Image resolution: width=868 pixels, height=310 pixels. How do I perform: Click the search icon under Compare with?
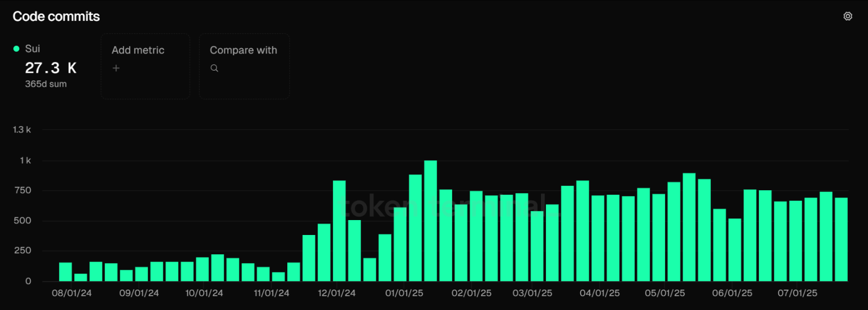[215, 68]
